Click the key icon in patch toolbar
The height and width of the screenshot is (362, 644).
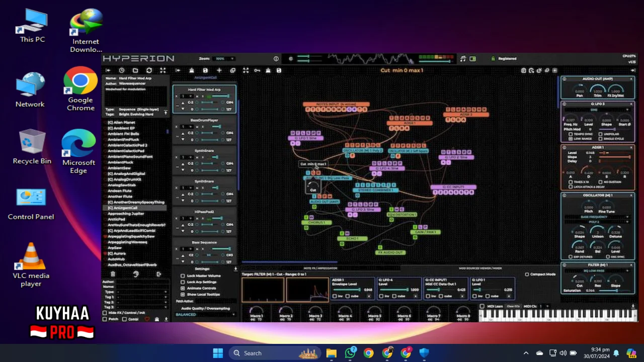(x=257, y=70)
